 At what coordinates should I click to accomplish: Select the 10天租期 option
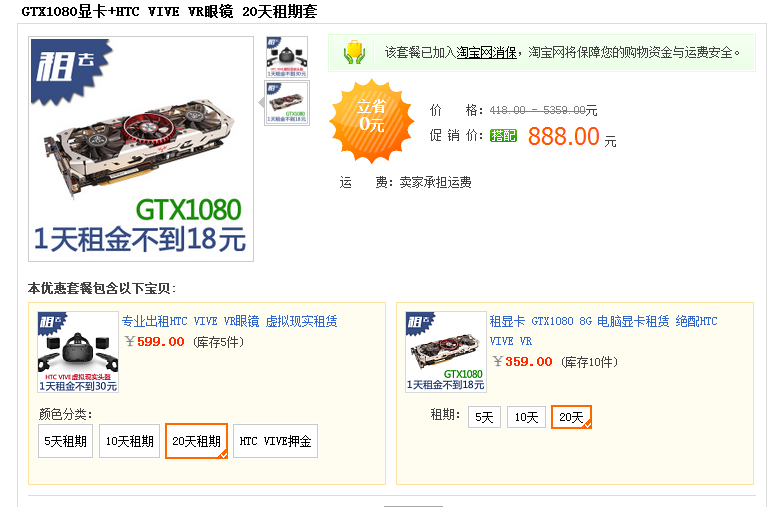[130, 441]
